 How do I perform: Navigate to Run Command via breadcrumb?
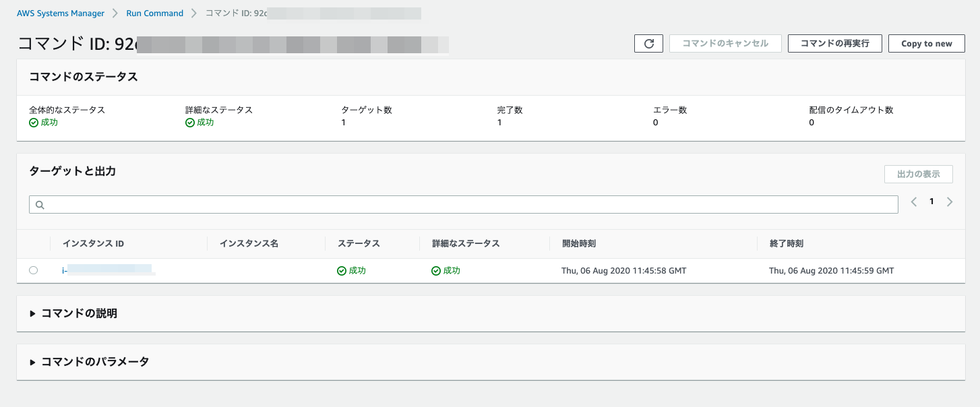(154, 13)
